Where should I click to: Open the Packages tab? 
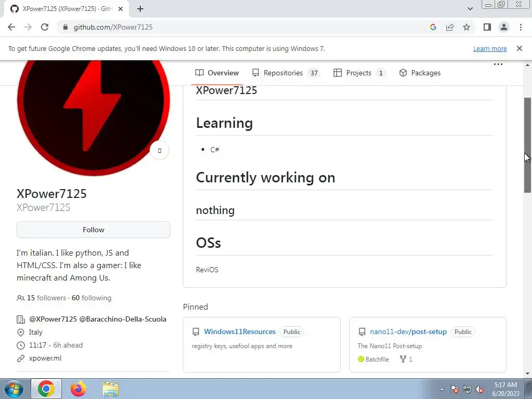(x=420, y=73)
